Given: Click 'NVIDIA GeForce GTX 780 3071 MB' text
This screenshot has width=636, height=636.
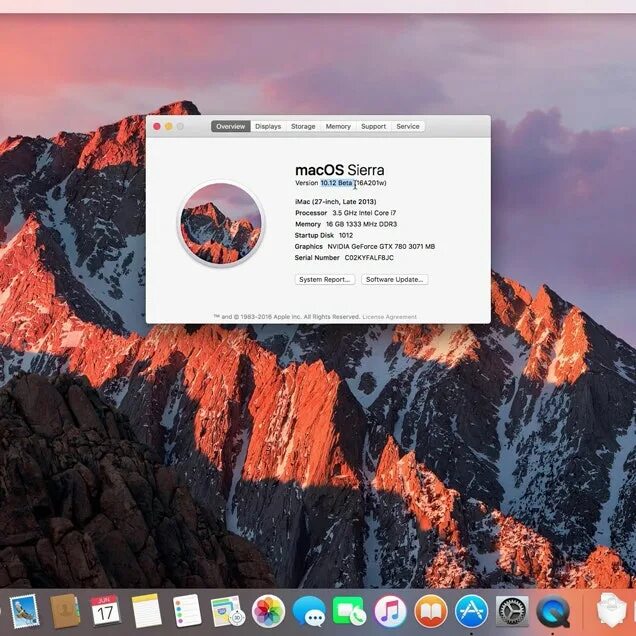Looking at the screenshot, I should [381, 247].
